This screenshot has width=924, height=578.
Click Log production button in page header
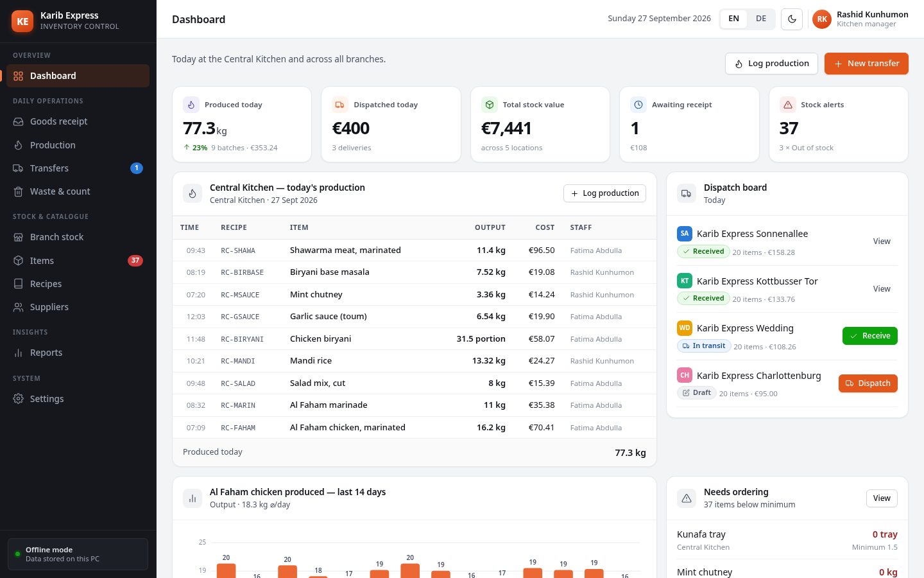[771, 64]
